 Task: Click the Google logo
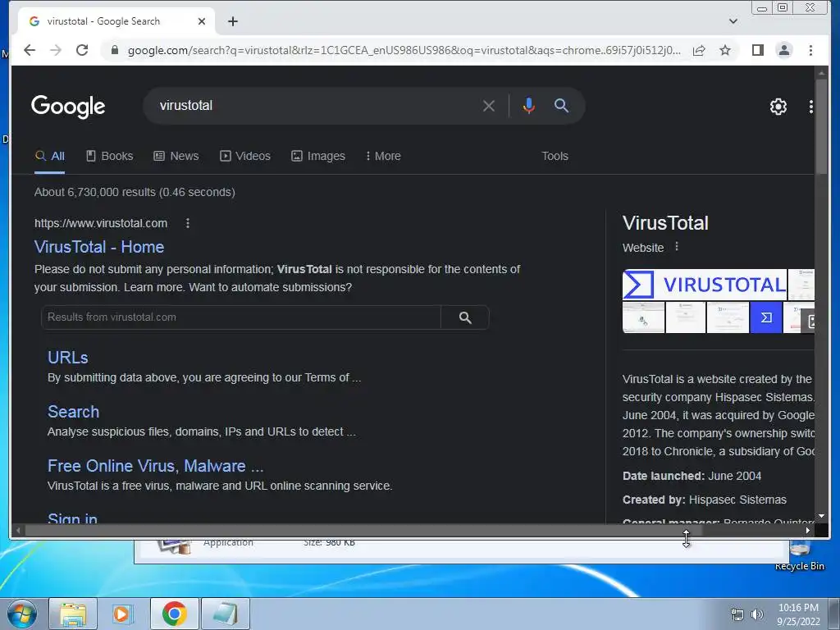click(68, 106)
